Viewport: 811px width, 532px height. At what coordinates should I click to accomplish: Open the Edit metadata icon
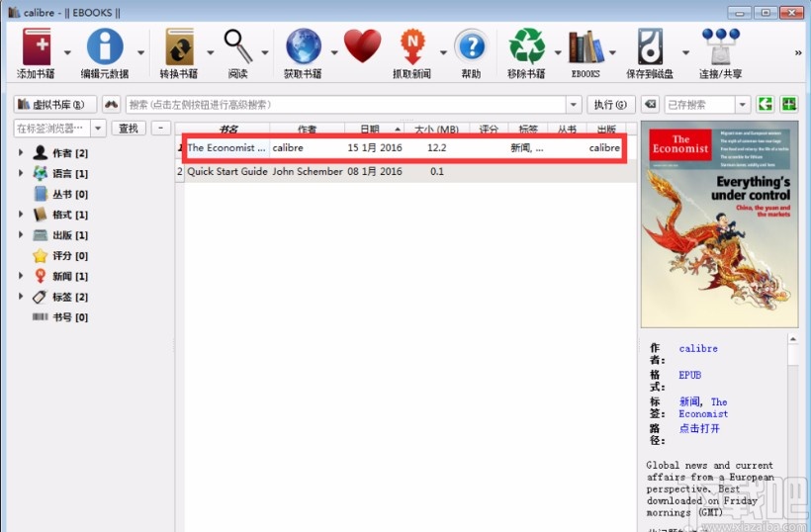[x=105, y=47]
